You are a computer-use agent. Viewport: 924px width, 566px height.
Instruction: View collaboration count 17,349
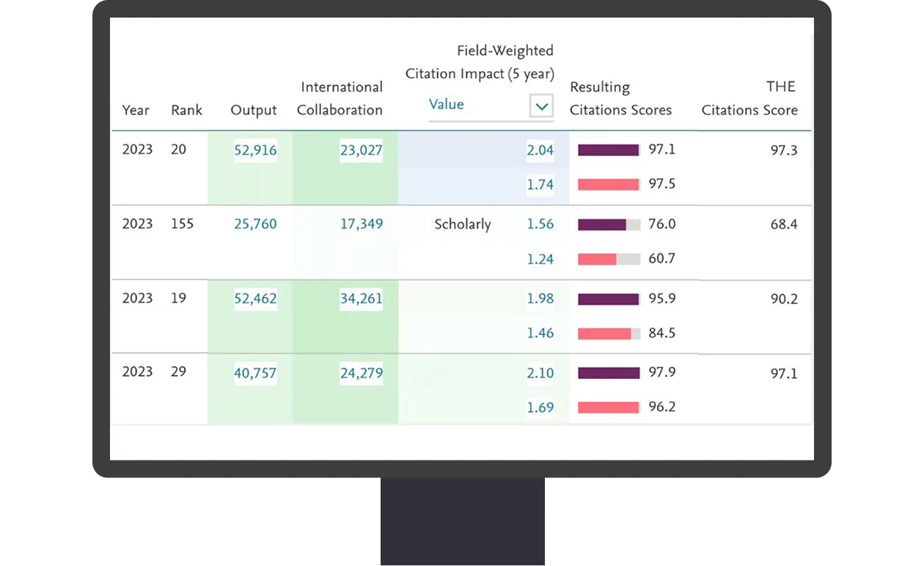click(362, 224)
